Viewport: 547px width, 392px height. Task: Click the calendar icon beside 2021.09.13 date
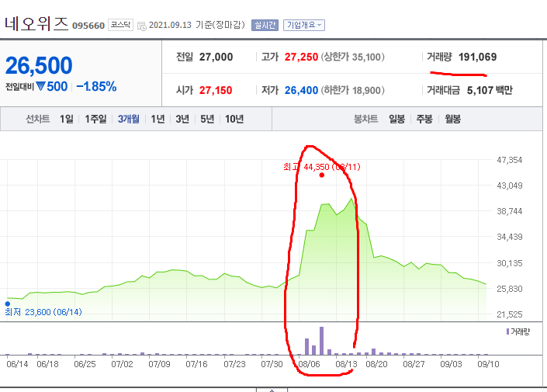point(142,26)
